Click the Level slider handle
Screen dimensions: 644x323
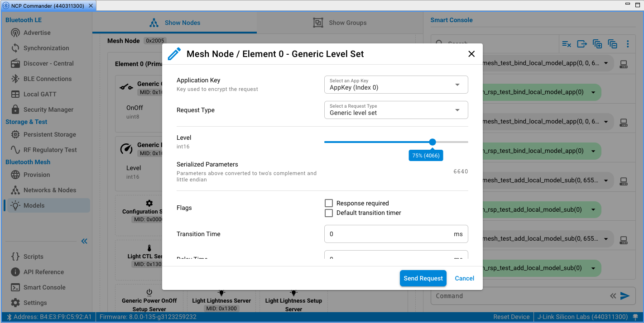point(433,142)
